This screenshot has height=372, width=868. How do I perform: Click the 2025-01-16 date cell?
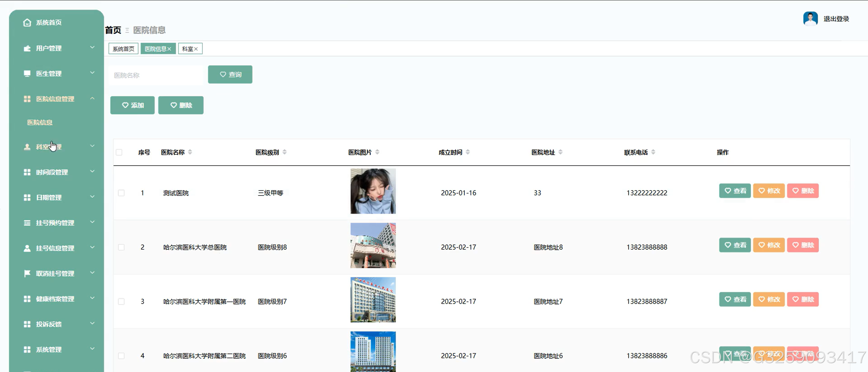(458, 193)
